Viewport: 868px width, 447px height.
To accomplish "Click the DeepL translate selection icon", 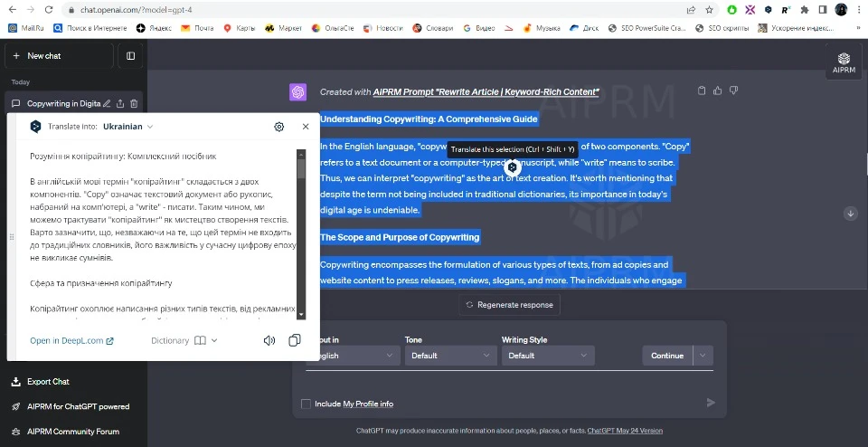I will [x=513, y=167].
